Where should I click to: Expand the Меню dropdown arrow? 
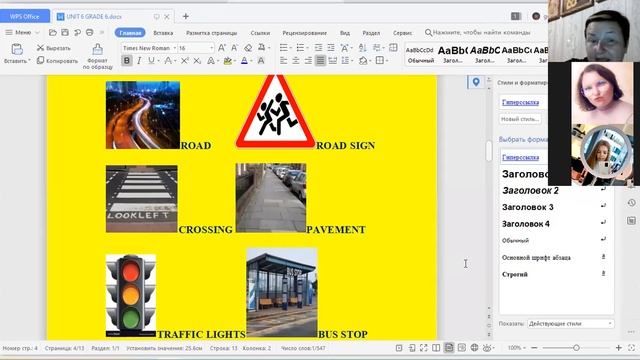[x=37, y=32]
